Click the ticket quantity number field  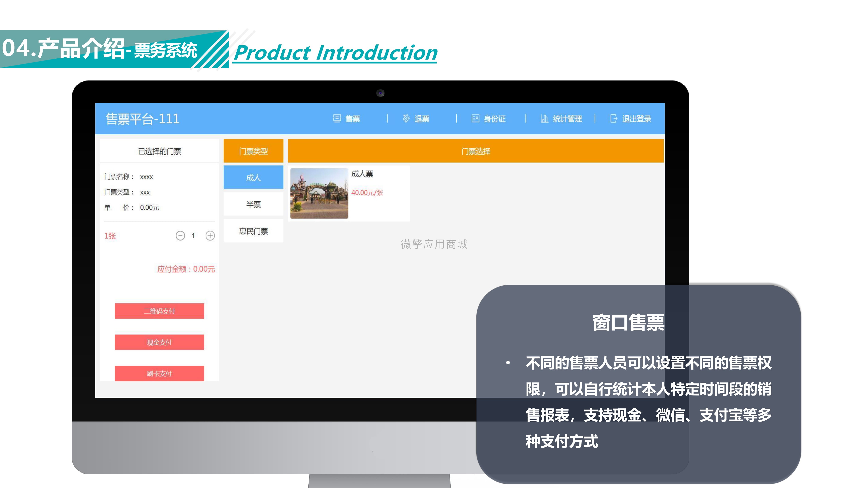tap(193, 236)
